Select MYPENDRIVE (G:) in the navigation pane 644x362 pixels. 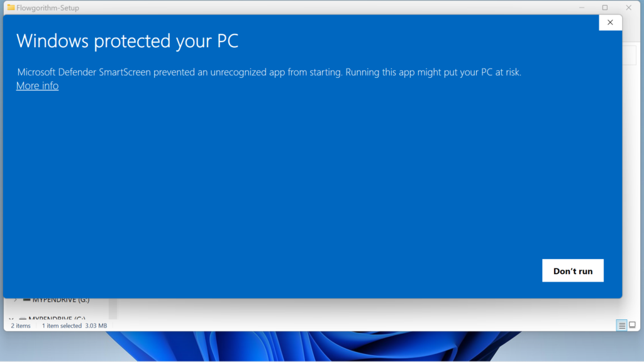tap(60, 300)
